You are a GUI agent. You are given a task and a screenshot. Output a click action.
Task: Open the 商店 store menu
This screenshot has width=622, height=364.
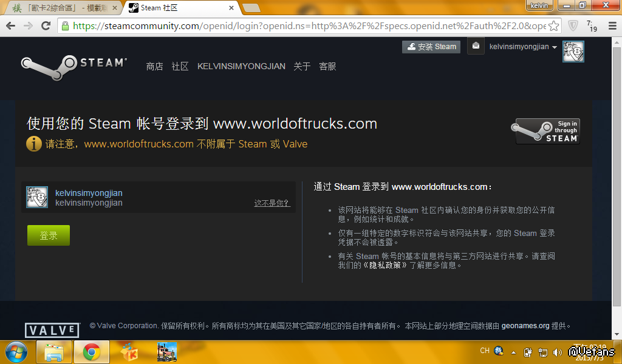(x=154, y=66)
